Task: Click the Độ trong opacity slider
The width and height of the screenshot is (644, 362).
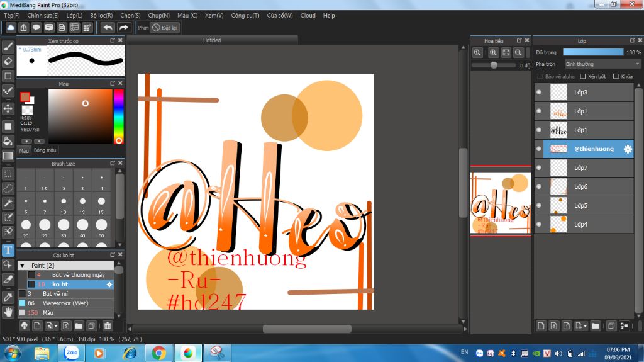Action: (593, 52)
